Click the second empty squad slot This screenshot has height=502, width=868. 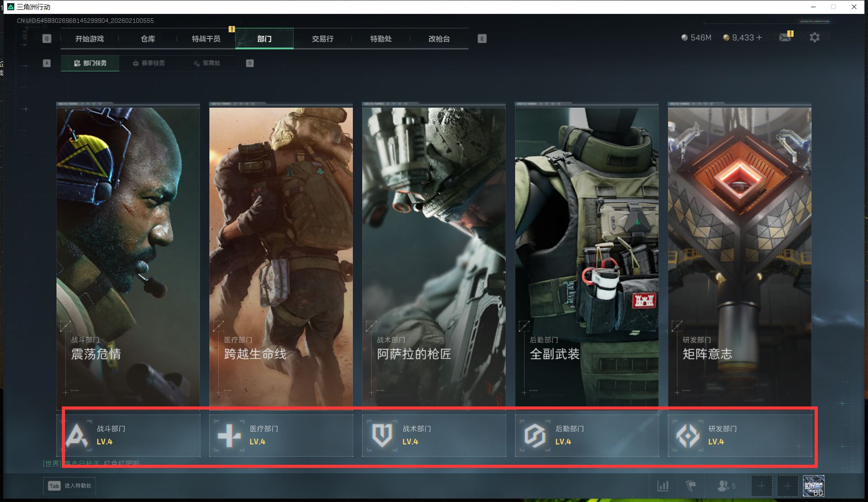tap(787, 486)
